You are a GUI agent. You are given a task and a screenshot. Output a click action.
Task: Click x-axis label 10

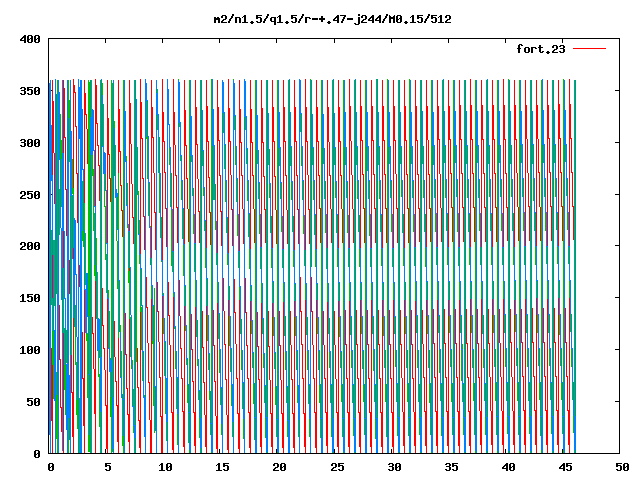point(165,467)
